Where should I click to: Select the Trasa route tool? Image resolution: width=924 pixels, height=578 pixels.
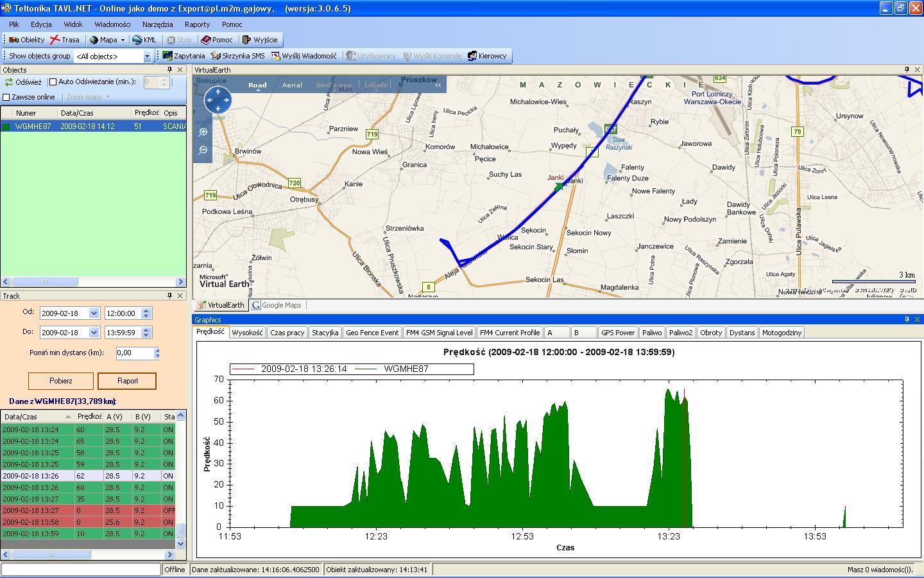(x=64, y=40)
